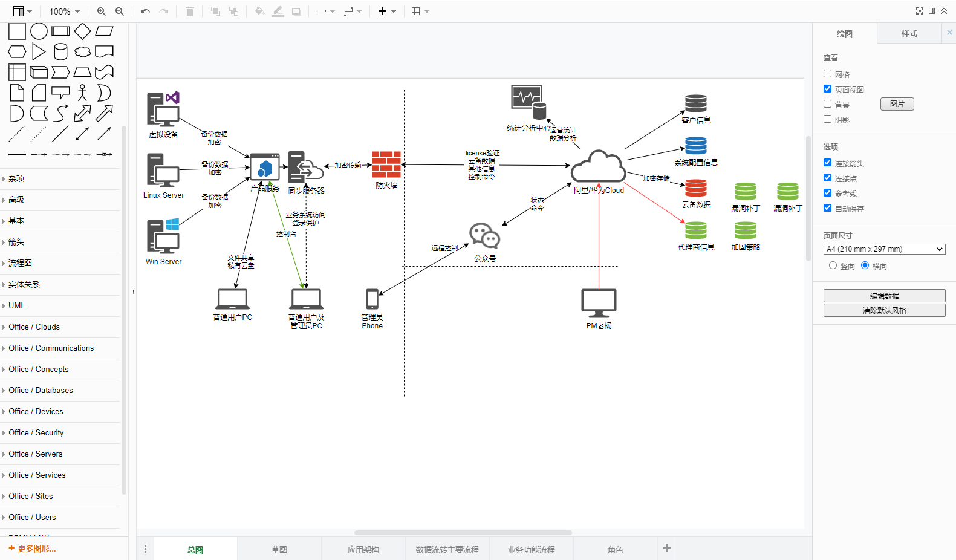Viewport: 956px width, 560px height.
Task: Expand the 杂项 shape category
Action: (x=60, y=178)
